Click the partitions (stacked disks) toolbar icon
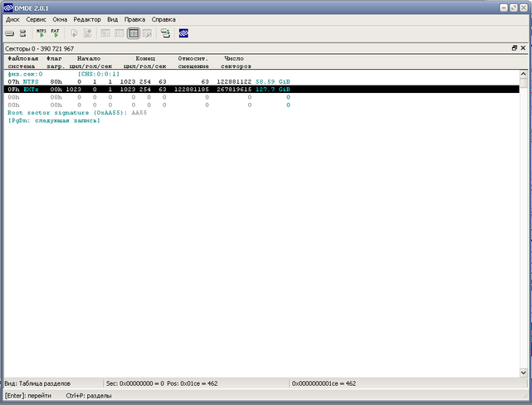Image resolution: width=532 pixels, height=405 pixels. coord(22,33)
